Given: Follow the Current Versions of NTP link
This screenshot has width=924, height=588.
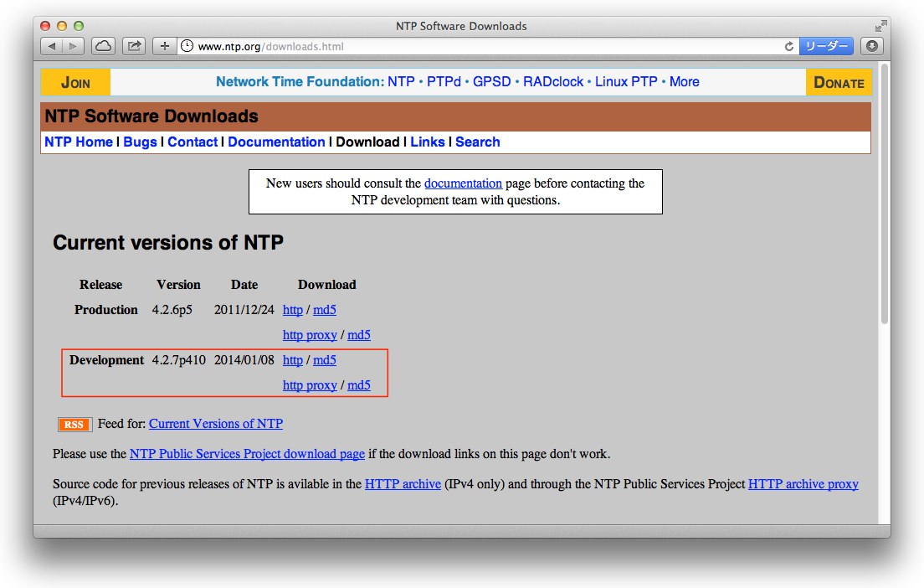Looking at the screenshot, I should coord(215,424).
